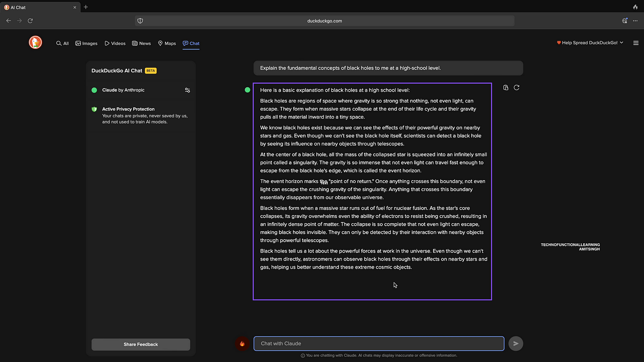Go back using browser back arrow
Viewport: 644px width, 362px height.
click(8, 21)
